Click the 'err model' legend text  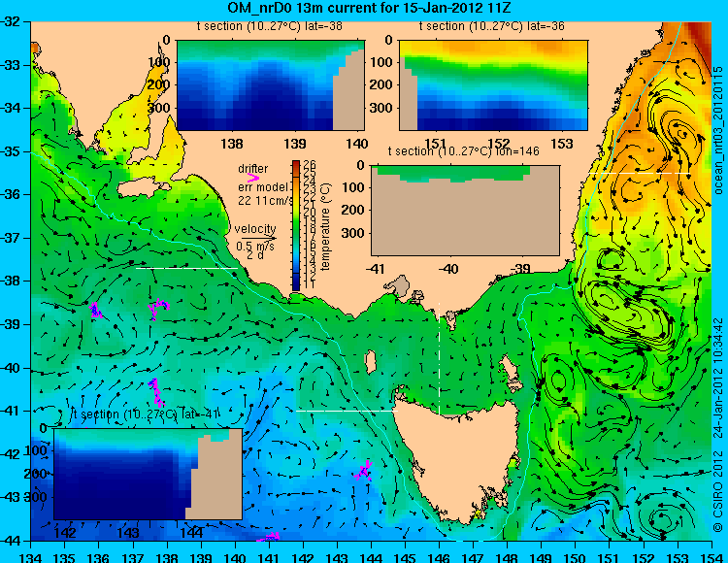point(263,187)
